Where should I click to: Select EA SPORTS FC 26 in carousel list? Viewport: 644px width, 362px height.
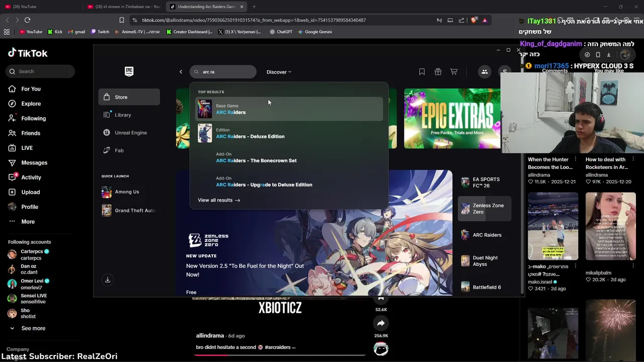pyautogui.click(x=485, y=183)
